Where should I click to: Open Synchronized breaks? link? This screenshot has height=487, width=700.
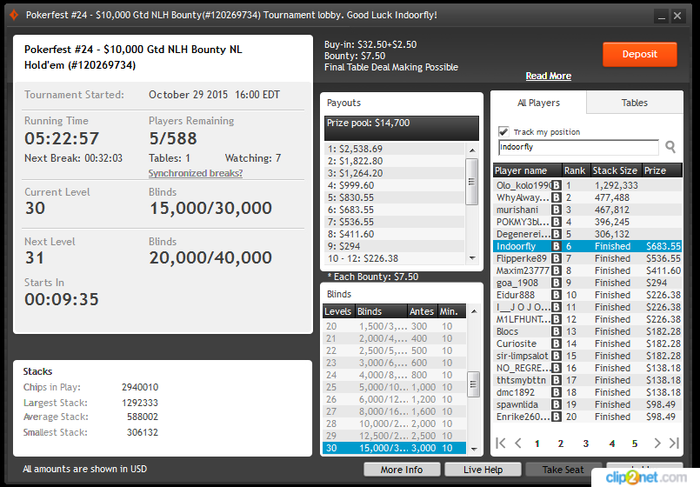point(196,173)
